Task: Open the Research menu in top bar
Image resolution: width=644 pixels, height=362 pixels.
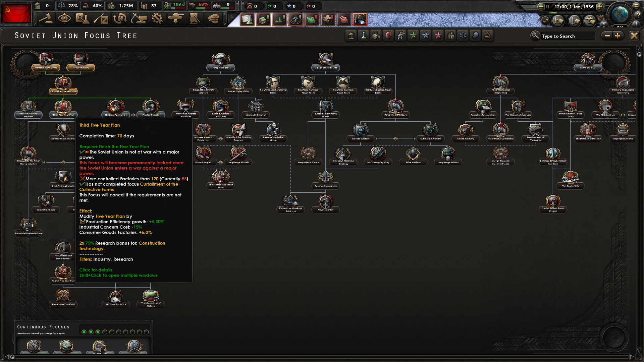Action: coord(83,19)
